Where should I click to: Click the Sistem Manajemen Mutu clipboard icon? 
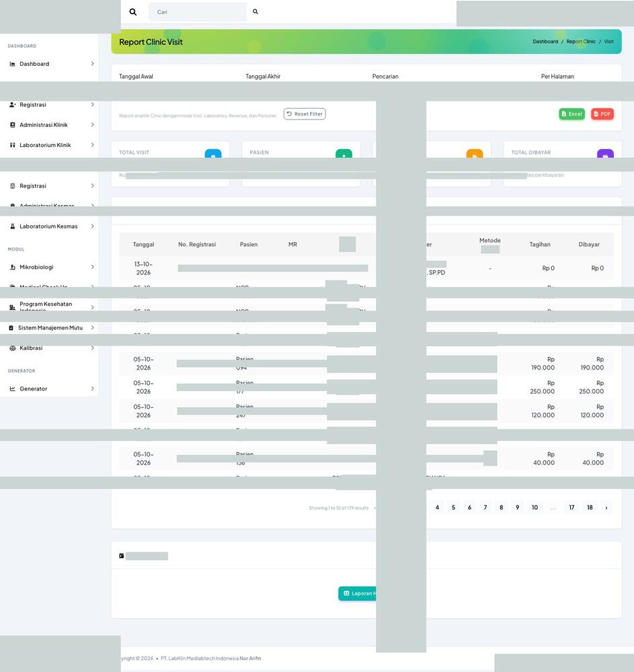pyautogui.click(x=11, y=328)
